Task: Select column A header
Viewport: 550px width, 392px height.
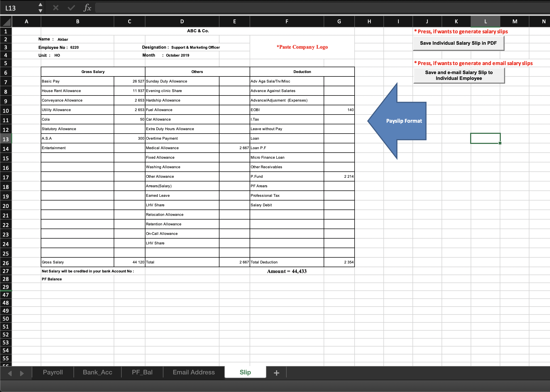Action: tap(26, 21)
